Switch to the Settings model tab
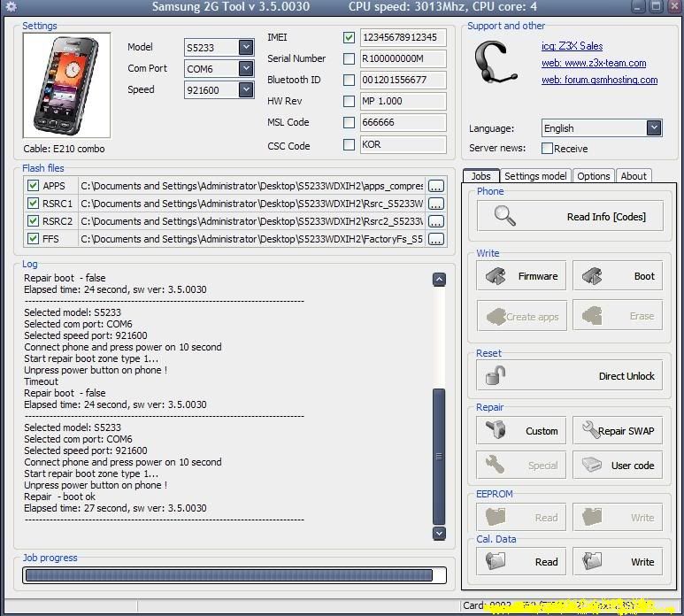Viewport: 684px width, 616px height. pos(535,176)
